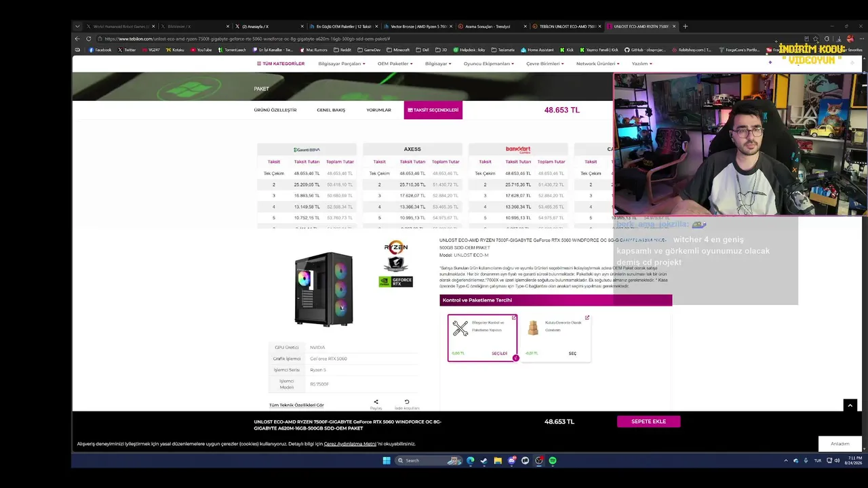
Task: Expand the Network Ürünleri dropdown
Action: (597, 64)
